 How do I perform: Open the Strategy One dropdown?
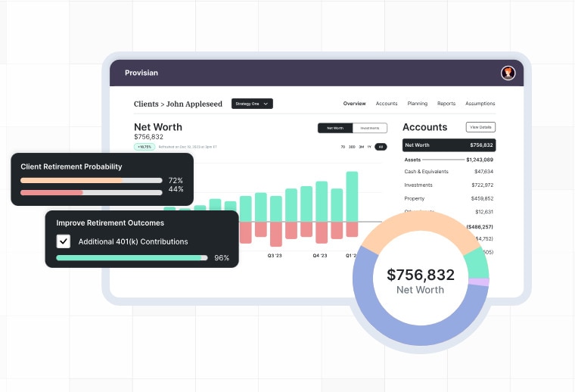point(252,104)
